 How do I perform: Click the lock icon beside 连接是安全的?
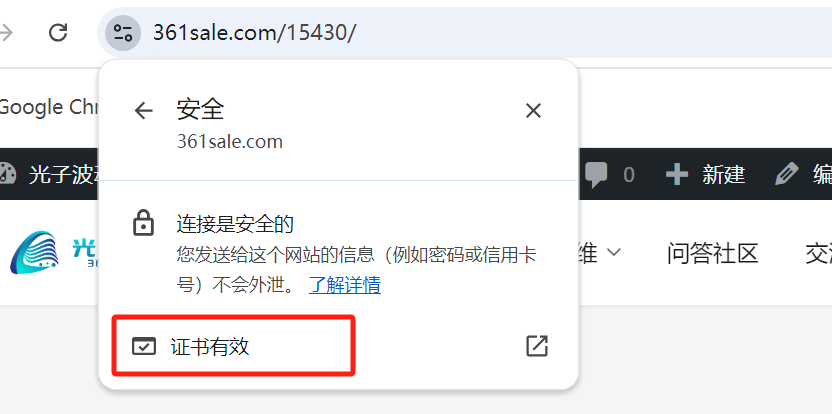coord(143,223)
